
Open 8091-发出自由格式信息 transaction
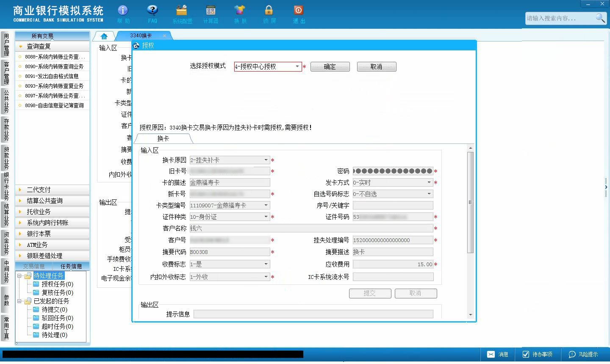[53, 76]
